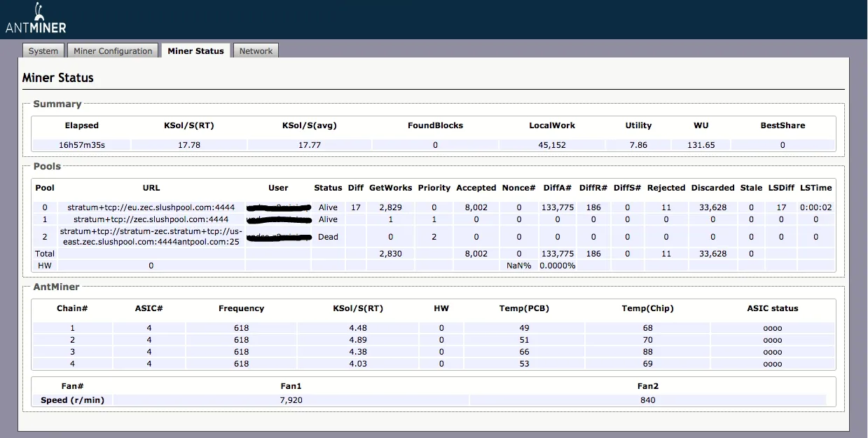Click chain 1 KSol/S value 4.48
The height and width of the screenshot is (438, 868).
click(x=358, y=328)
